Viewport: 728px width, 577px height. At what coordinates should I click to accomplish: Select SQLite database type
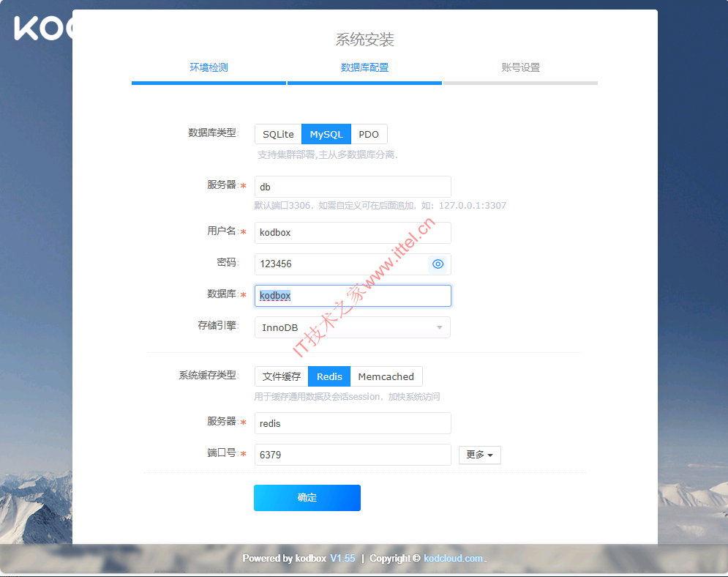pos(278,134)
